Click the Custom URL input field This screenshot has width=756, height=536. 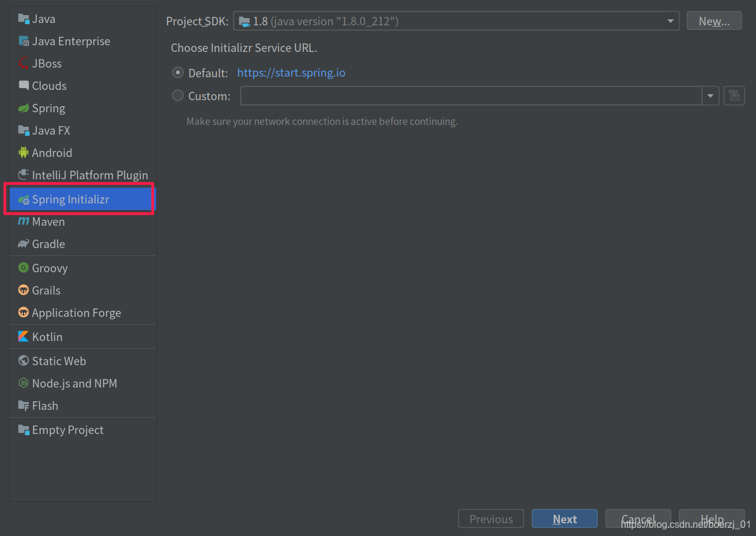point(471,95)
